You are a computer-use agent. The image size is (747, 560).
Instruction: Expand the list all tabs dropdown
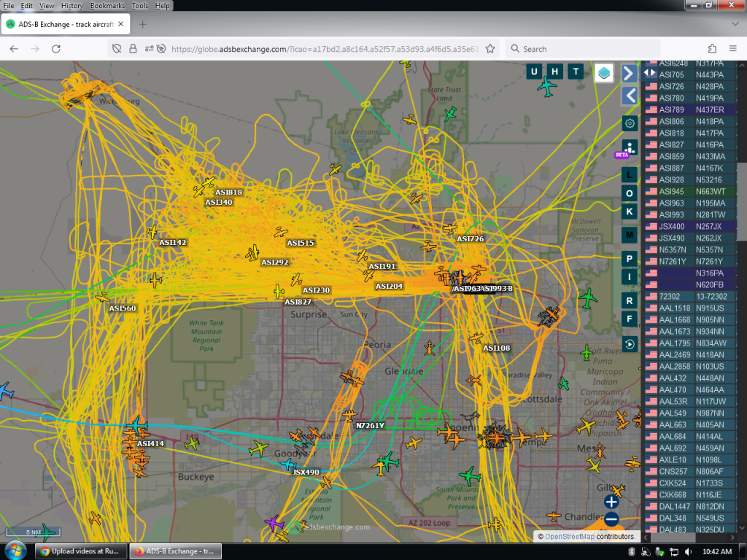coord(735,24)
